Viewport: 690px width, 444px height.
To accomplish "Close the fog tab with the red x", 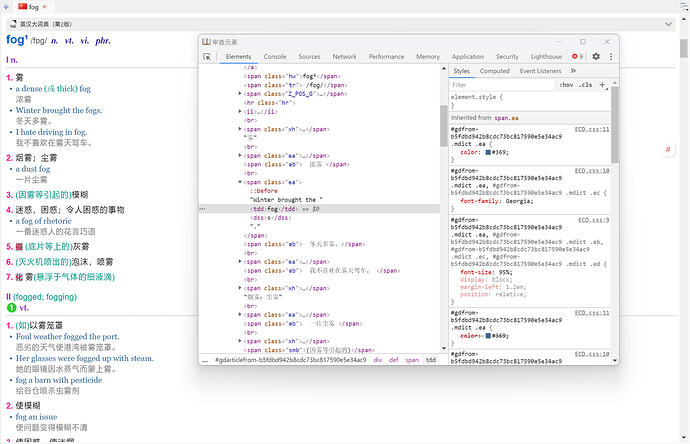I will point(44,7).
